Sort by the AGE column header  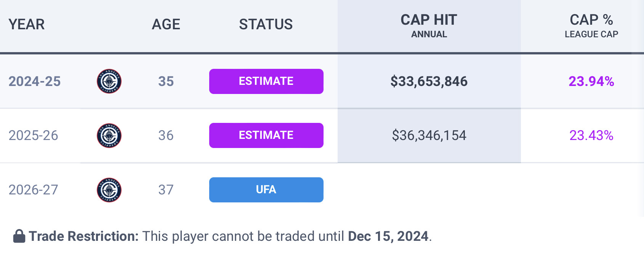pos(166,24)
